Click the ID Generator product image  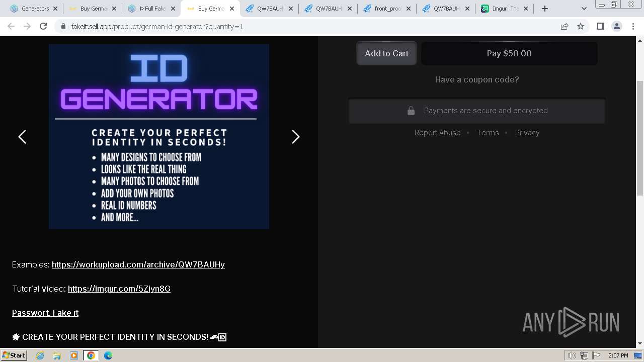pyautogui.click(x=159, y=137)
